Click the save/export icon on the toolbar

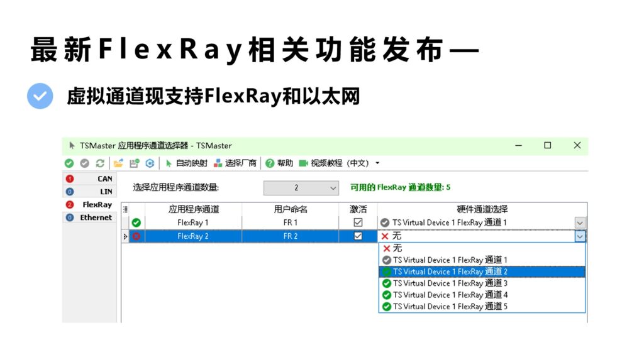coord(133,163)
